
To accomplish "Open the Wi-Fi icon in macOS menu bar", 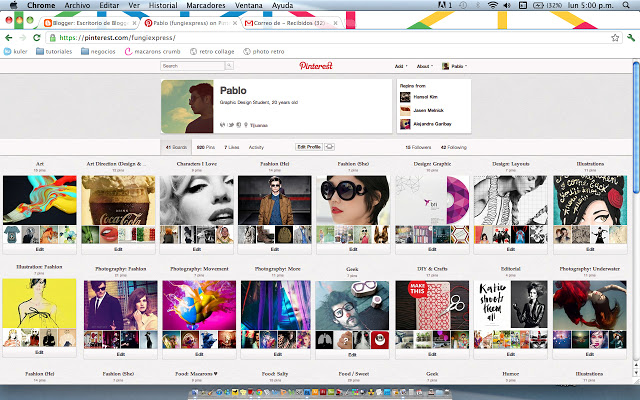I will coord(491,5).
